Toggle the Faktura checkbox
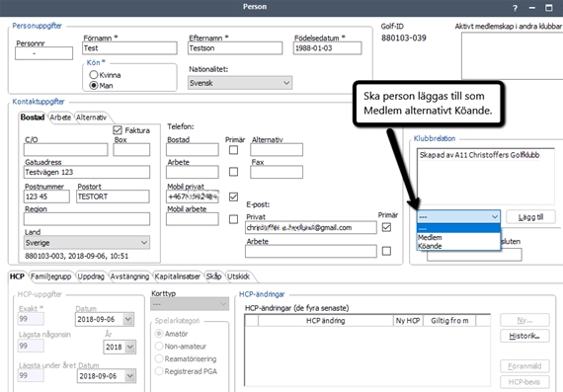 [x=118, y=130]
